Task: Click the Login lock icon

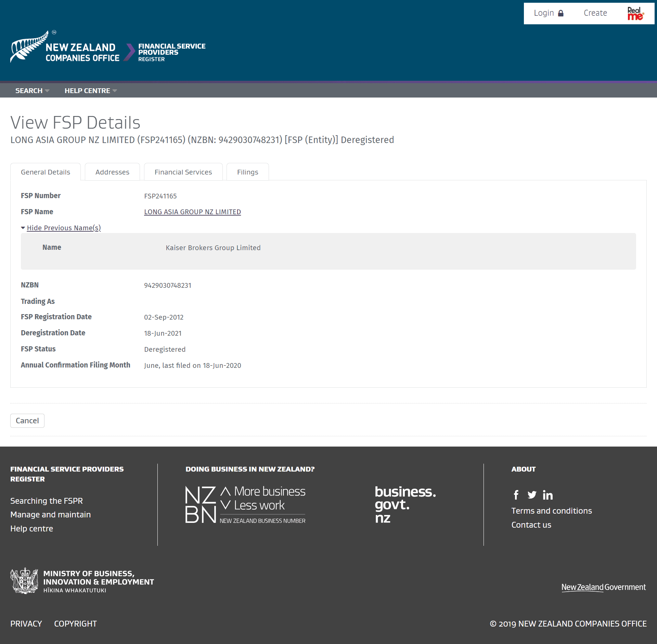Action: pos(561,13)
